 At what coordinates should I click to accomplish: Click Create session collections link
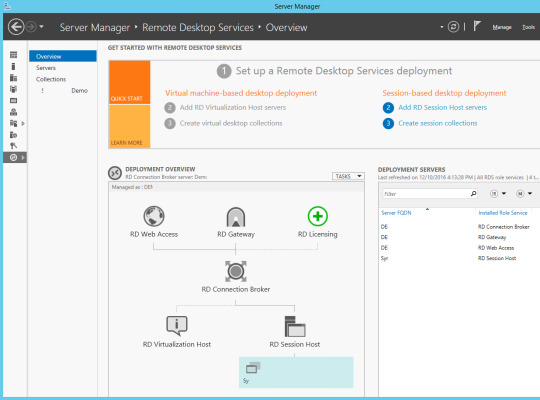[x=438, y=123]
